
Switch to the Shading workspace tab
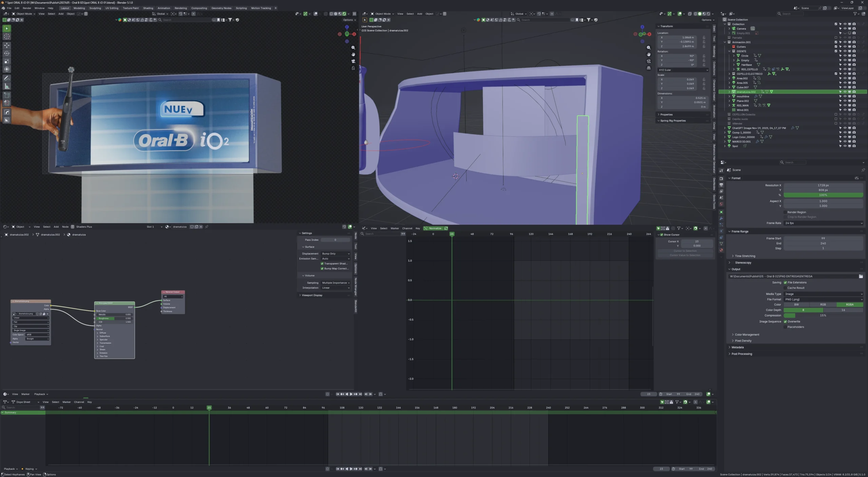(148, 8)
